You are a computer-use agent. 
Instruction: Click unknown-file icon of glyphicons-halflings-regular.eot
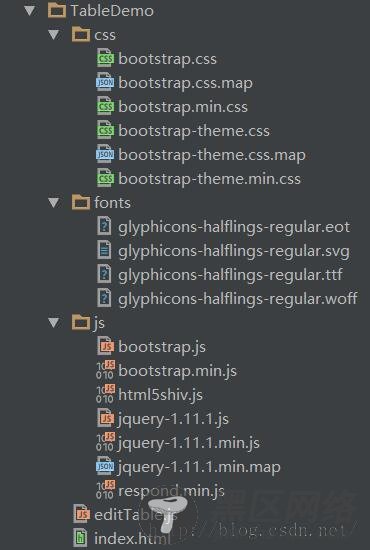pyautogui.click(x=104, y=226)
